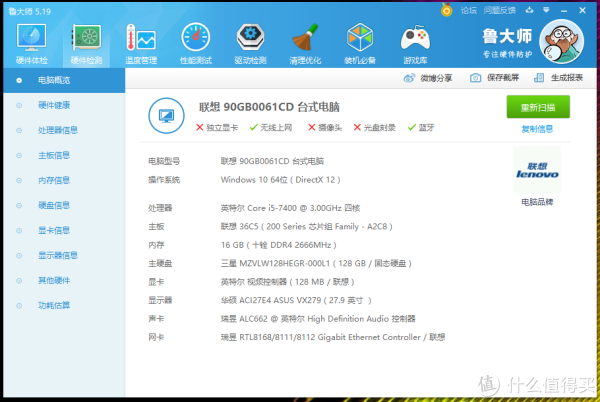
Task: Open 温度管理 temperature management
Action: pyautogui.click(x=141, y=43)
